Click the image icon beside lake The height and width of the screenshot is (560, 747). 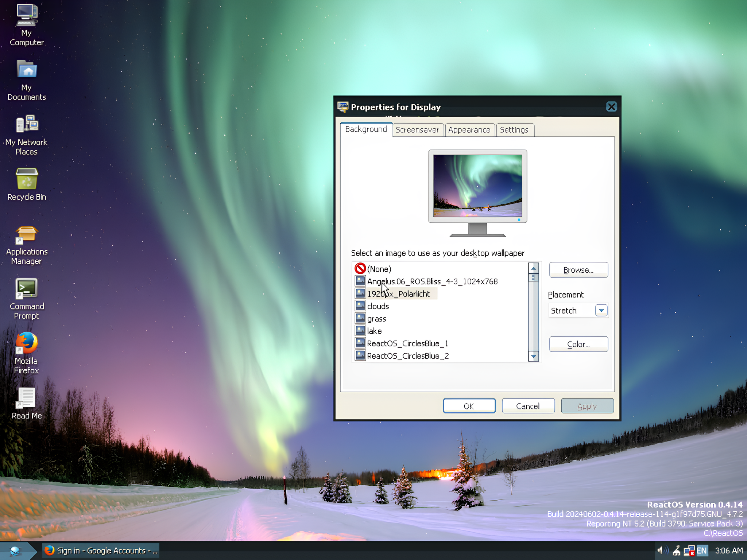click(360, 331)
